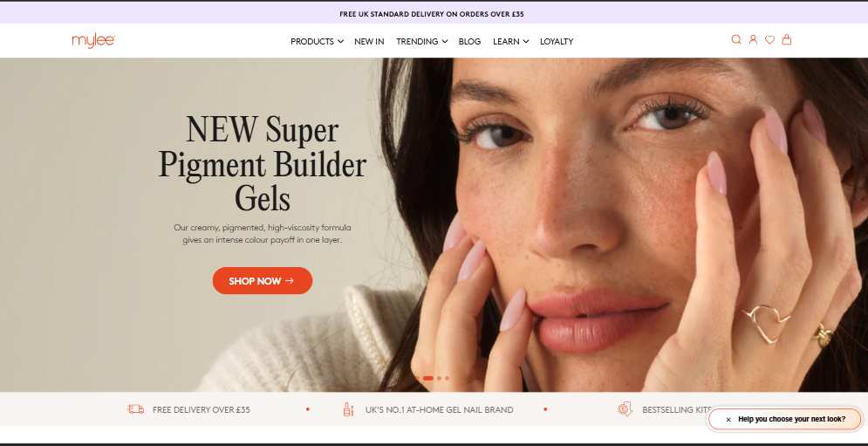Click the mylee logo
Viewport: 868px width, 446px height.
pyautogui.click(x=93, y=41)
